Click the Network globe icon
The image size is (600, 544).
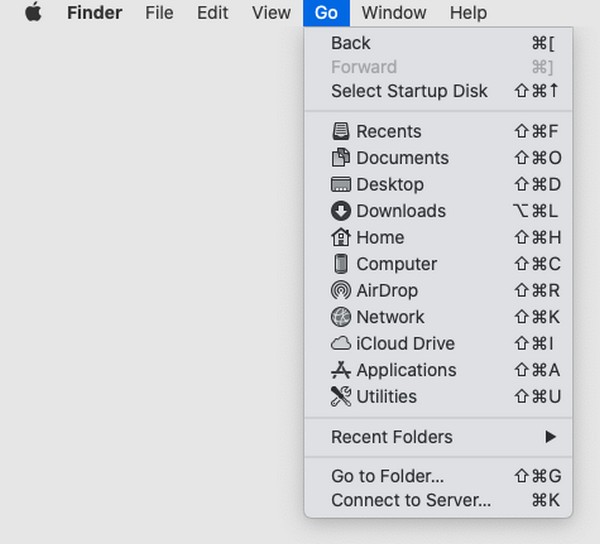coord(341,317)
